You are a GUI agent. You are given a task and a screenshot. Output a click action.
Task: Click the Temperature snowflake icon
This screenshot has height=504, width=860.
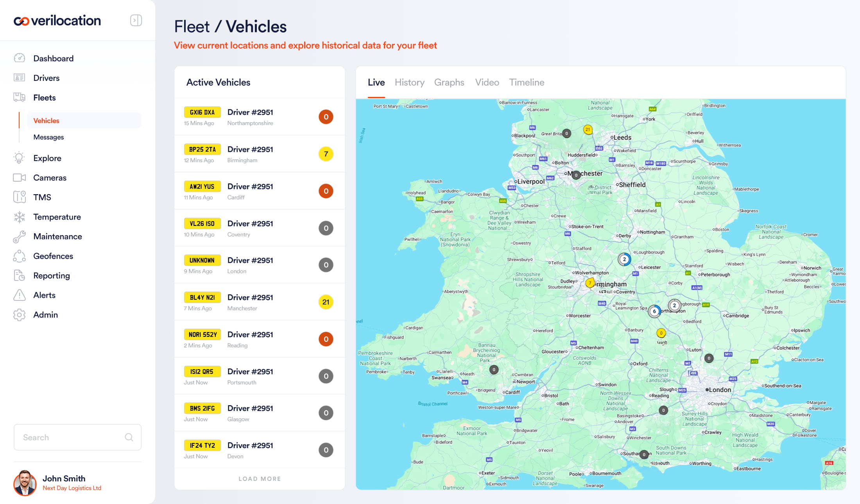19,217
